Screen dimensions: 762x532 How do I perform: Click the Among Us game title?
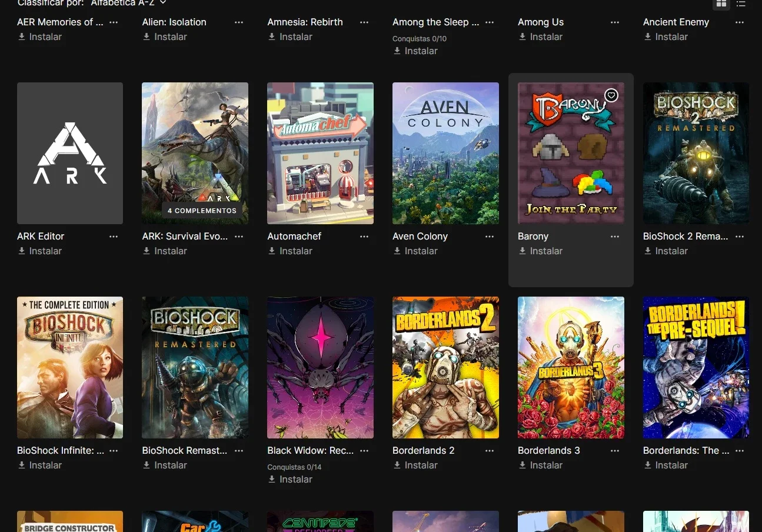[x=541, y=22]
